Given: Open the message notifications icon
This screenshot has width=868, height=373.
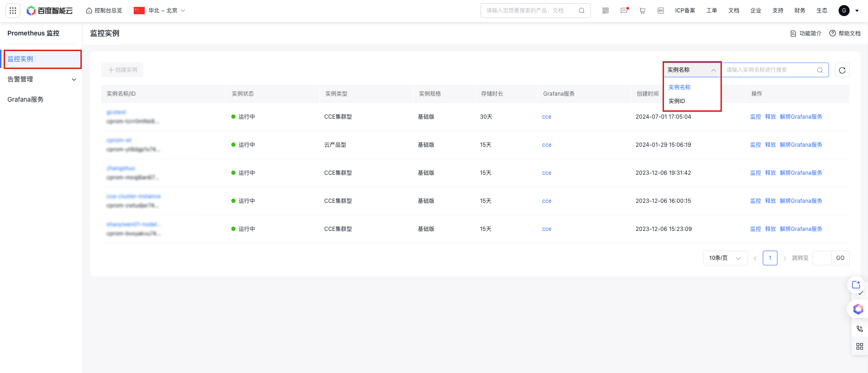Looking at the screenshot, I should click(624, 11).
